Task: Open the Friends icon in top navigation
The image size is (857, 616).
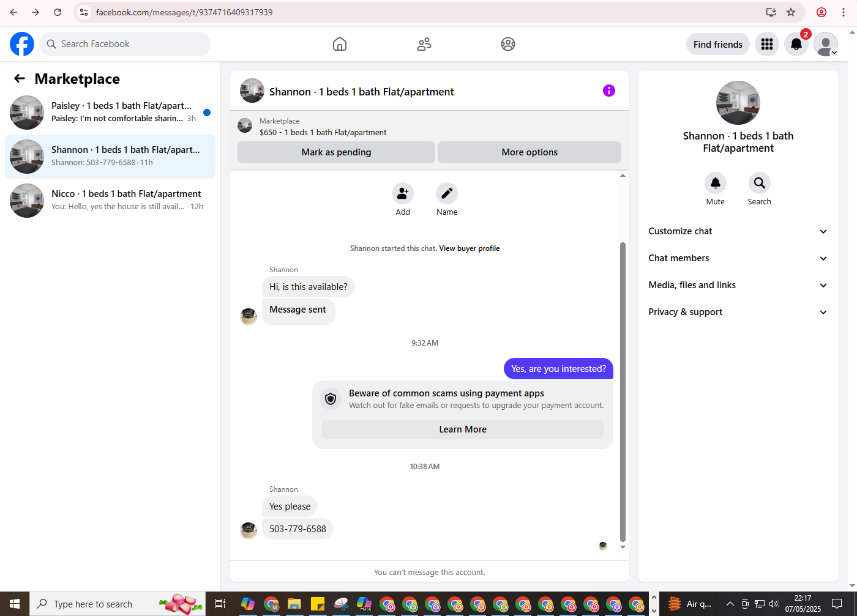Action: point(424,44)
